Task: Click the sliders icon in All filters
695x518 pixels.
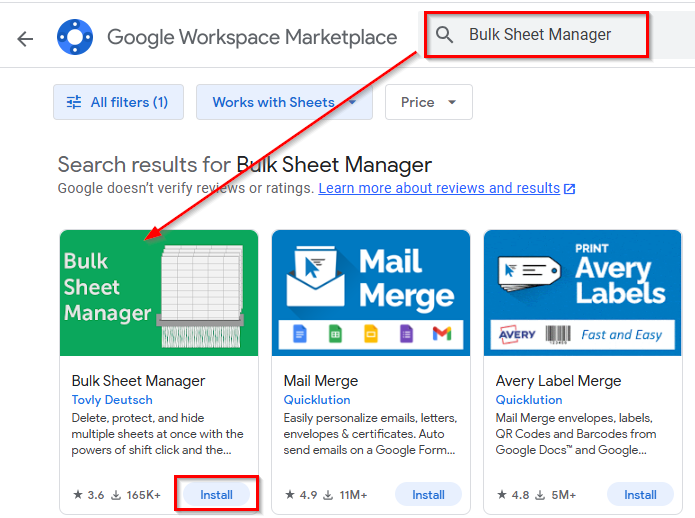Action: coord(74,102)
